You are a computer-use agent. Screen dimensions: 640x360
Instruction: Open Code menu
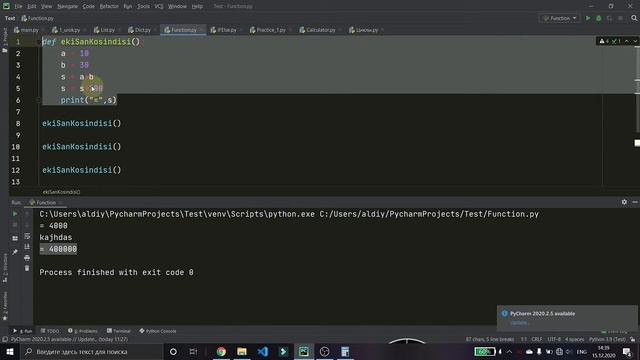point(89,6)
